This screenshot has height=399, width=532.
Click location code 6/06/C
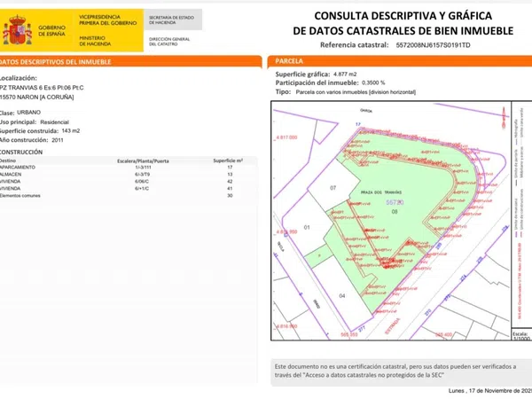click(142, 182)
